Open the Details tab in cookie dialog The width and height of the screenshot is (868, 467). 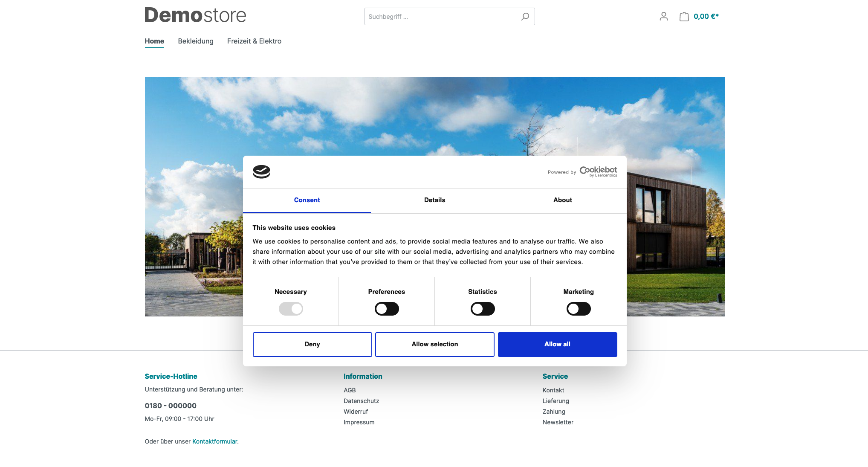pyautogui.click(x=434, y=200)
